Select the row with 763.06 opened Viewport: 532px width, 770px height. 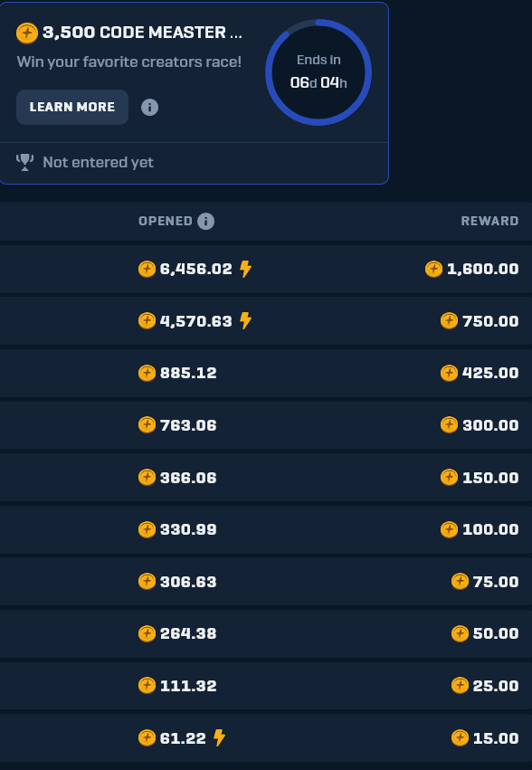click(x=266, y=424)
